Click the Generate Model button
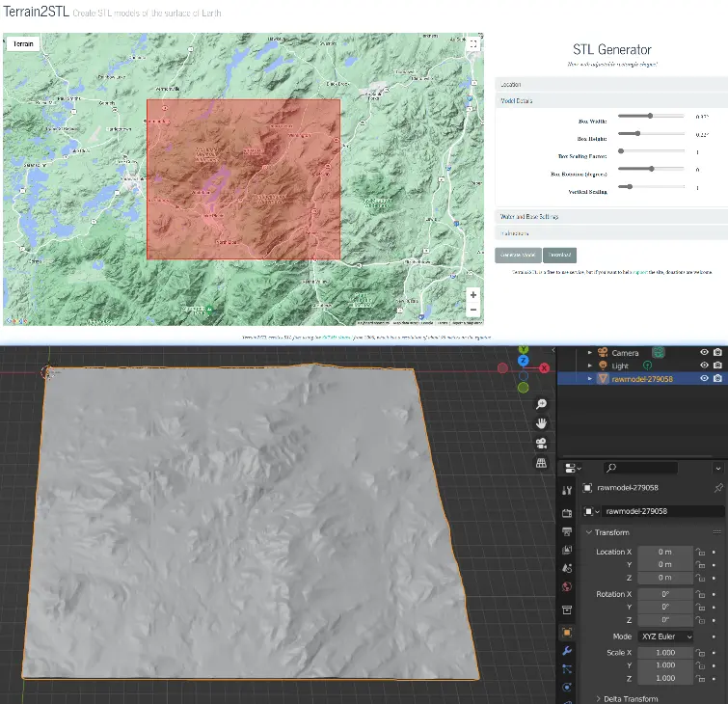 (518, 255)
